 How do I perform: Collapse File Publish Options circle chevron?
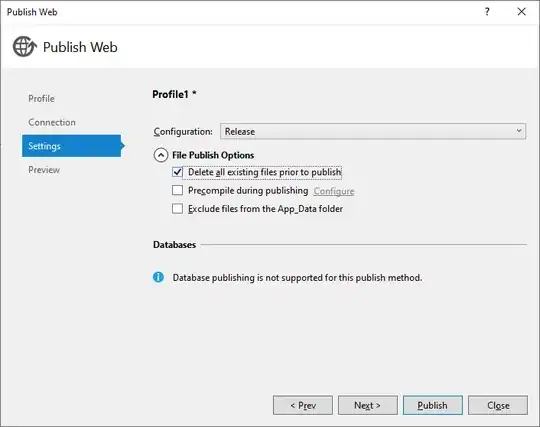click(161, 155)
